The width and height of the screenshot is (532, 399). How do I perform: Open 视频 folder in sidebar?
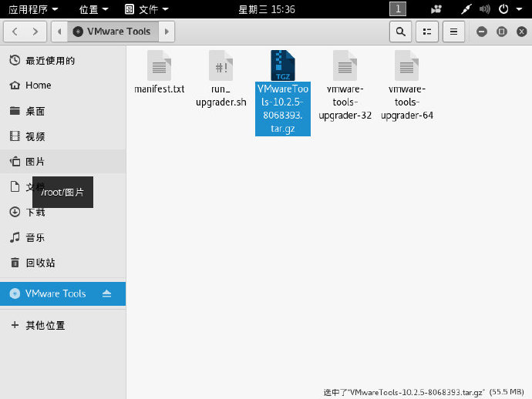[62, 136]
